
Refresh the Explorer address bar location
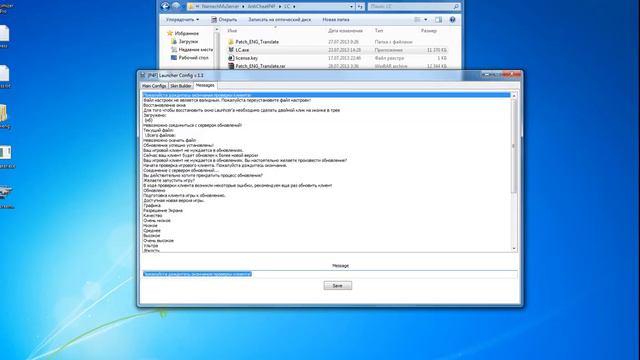pyautogui.click(x=360, y=7)
